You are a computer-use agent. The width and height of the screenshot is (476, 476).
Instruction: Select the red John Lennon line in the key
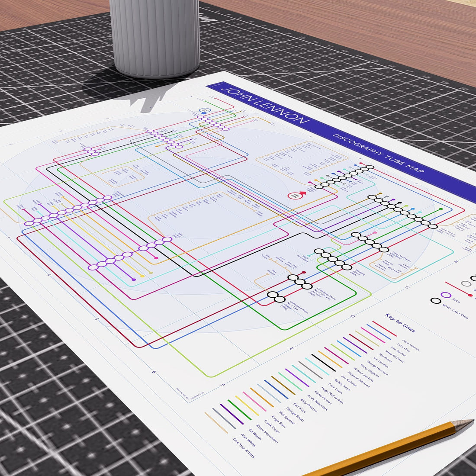[384, 329]
